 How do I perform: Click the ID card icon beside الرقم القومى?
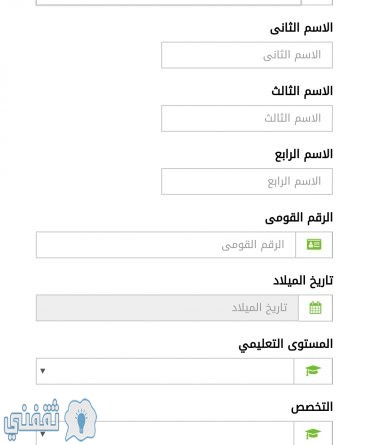click(314, 245)
